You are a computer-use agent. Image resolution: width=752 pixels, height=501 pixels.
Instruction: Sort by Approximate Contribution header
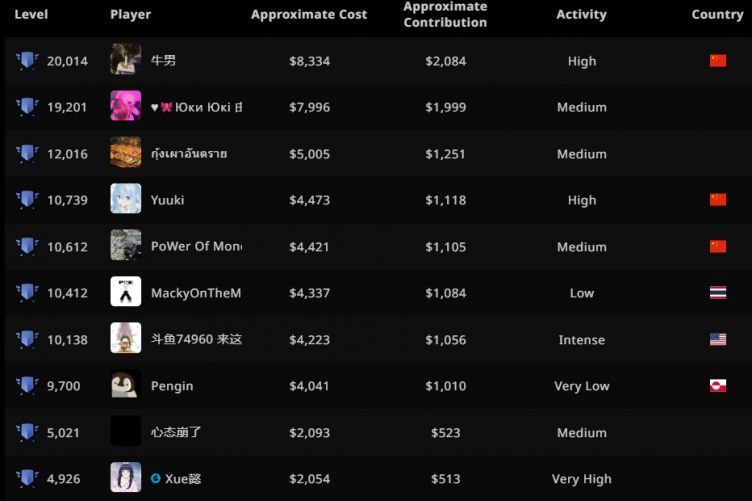click(x=445, y=15)
